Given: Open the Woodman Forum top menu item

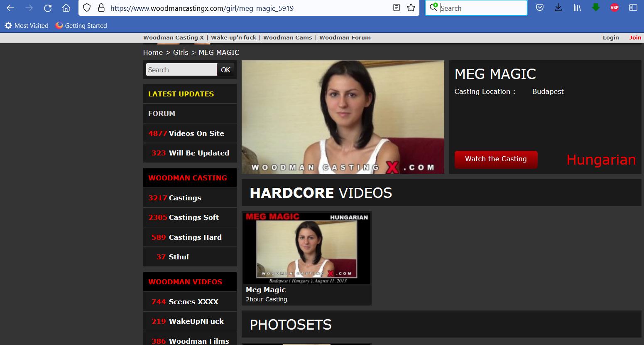Looking at the screenshot, I should [345, 37].
